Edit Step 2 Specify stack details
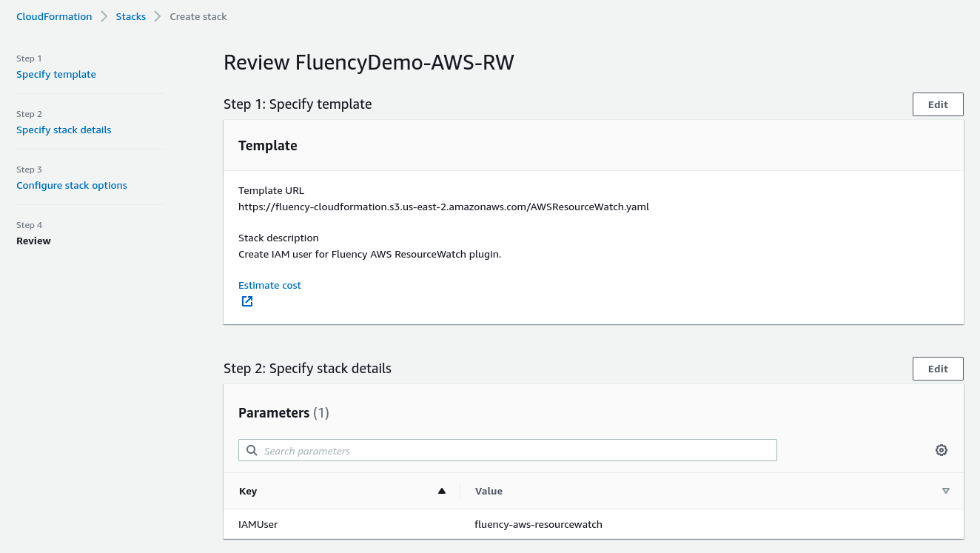Image resolution: width=980 pixels, height=553 pixels. tap(938, 369)
